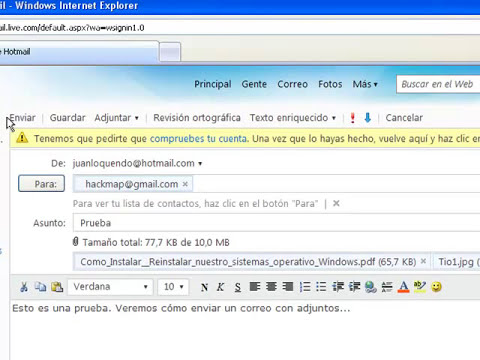Open the Correo navigation item
Image resolution: width=480 pixels, height=360 pixels.
(x=293, y=84)
